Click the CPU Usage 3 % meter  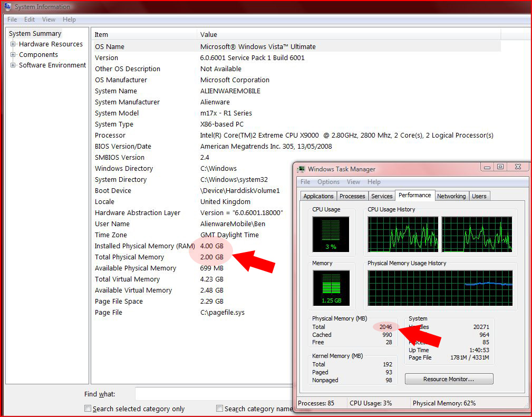[x=331, y=235]
